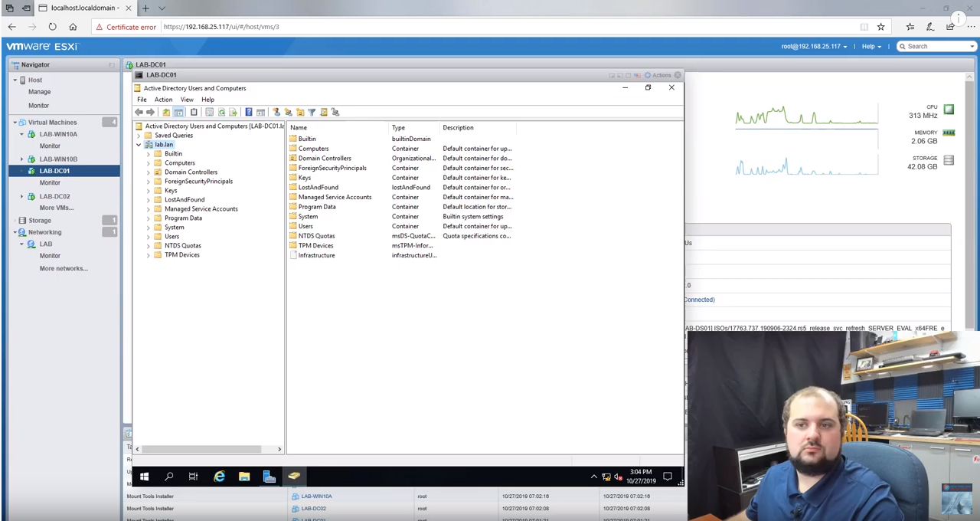Screen dimensions: 980x521
Task: Select the Create New User icon
Action: (276, 112)
